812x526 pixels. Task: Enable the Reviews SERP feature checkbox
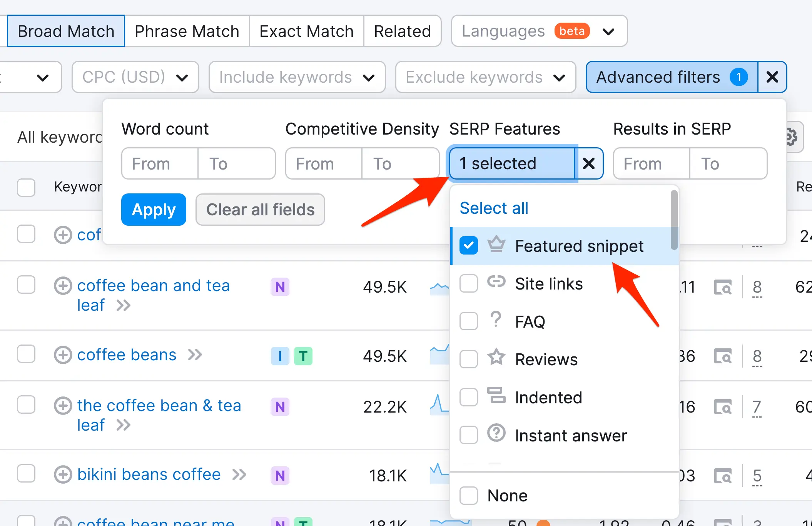point(469,359)
